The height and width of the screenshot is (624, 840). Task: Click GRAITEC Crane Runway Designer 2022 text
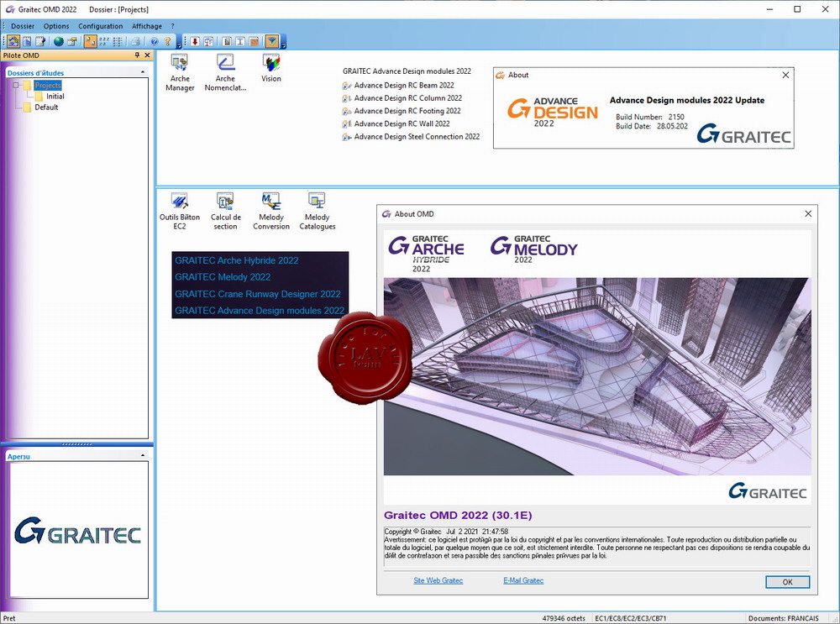258,293
